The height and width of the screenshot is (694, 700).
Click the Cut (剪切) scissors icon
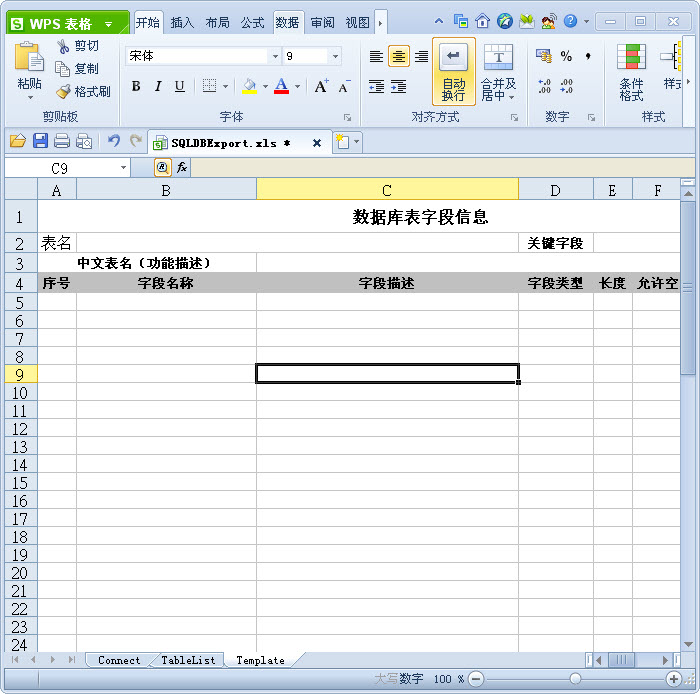[x=64, y=46]
